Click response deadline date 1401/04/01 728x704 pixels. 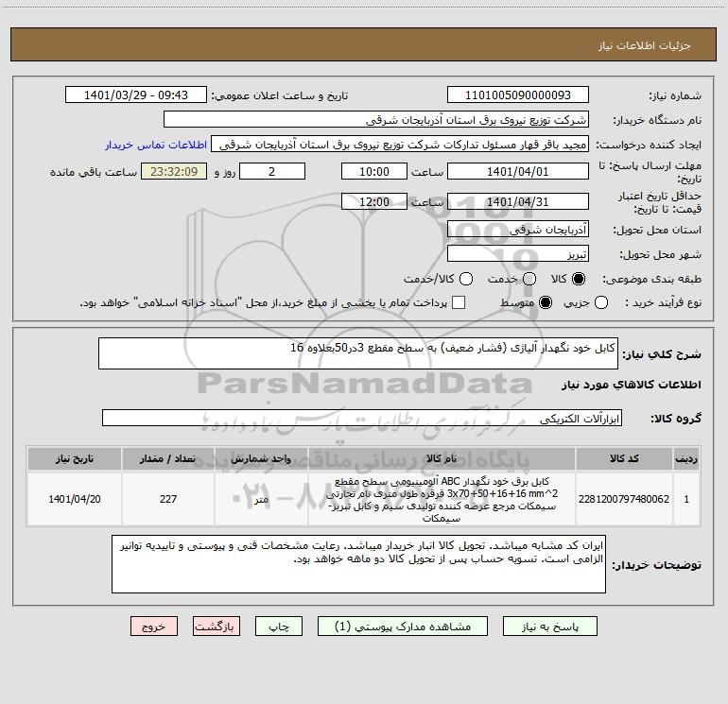pos(518,171)
